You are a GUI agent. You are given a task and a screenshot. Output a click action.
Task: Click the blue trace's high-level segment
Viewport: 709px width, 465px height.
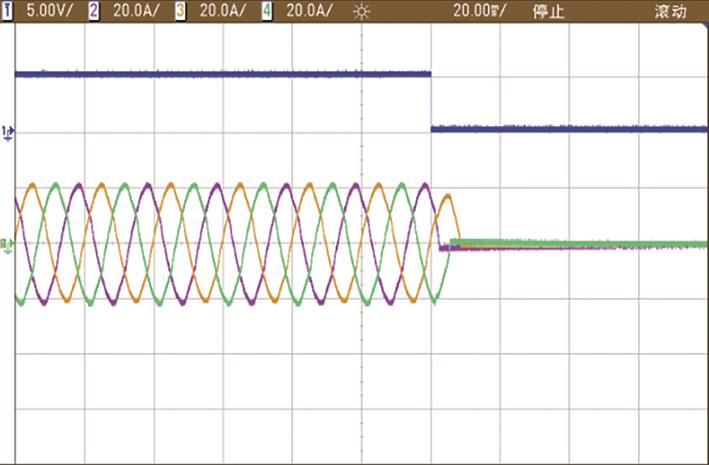(x=220, y=73)
